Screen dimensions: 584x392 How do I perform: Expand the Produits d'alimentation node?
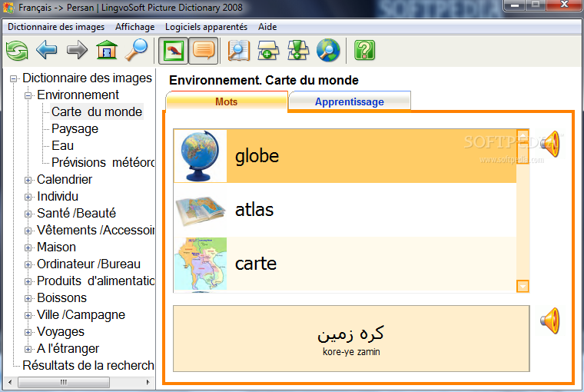[x=28, y=282]
